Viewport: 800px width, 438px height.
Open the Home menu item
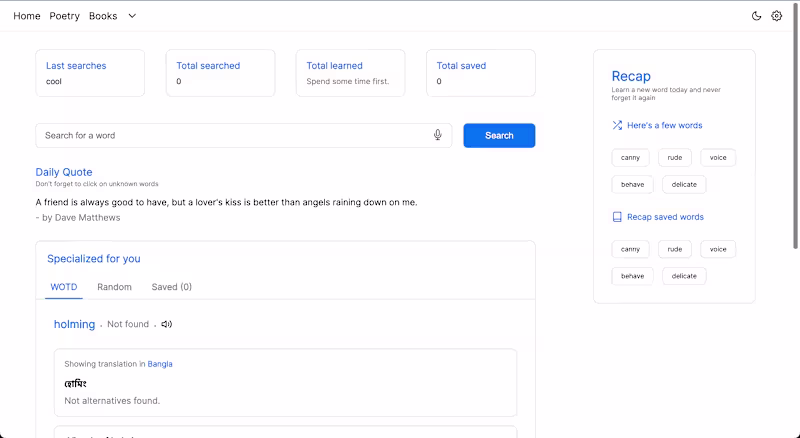pyautogui.click(x=27, y=16)
